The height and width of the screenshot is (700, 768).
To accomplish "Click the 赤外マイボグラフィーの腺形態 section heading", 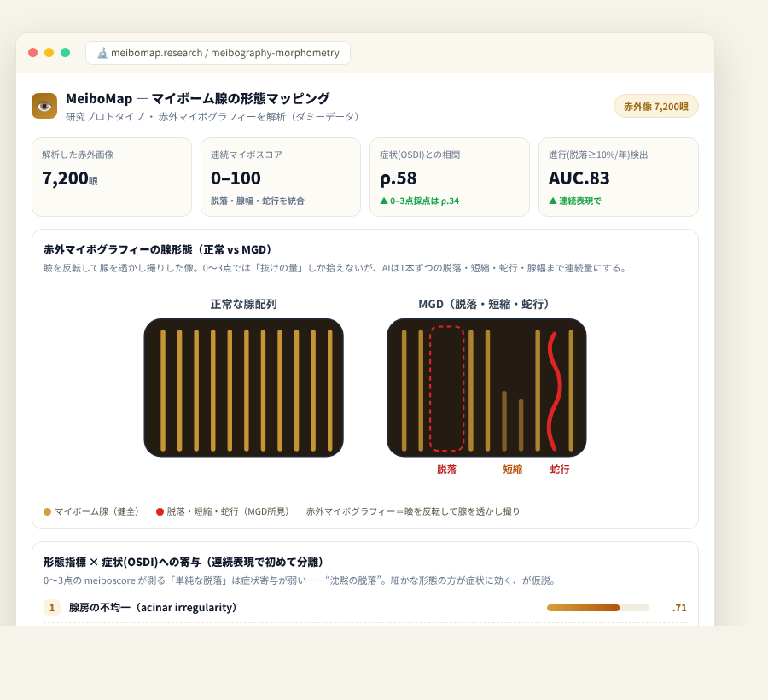I will (158, 249).
